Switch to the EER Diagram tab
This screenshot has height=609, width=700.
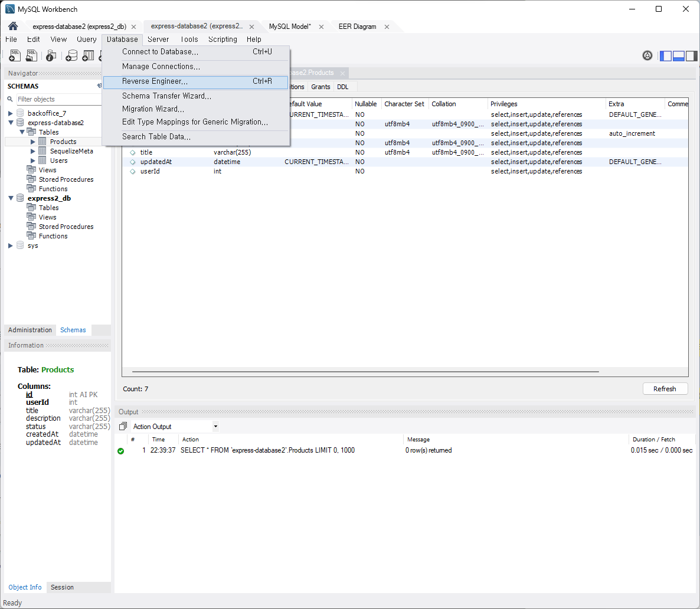357,27
